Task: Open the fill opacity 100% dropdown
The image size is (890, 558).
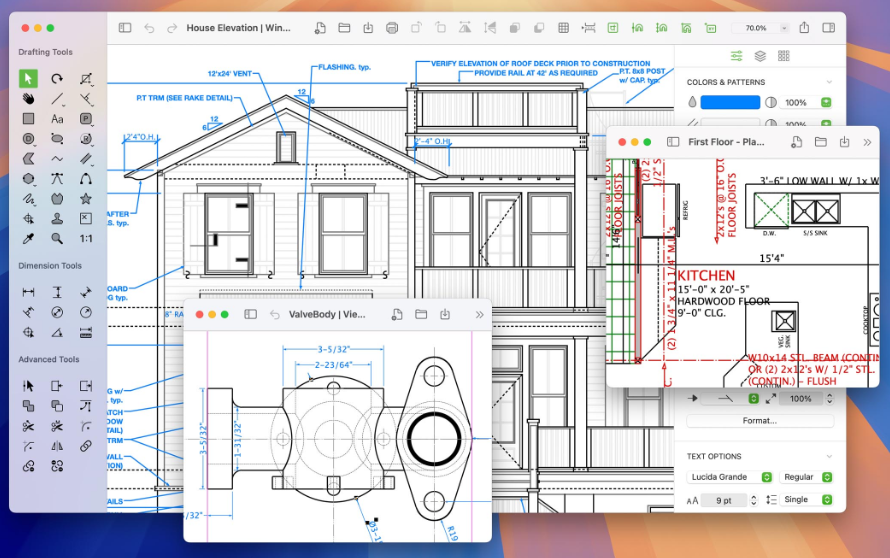Action: click(826, 103)
